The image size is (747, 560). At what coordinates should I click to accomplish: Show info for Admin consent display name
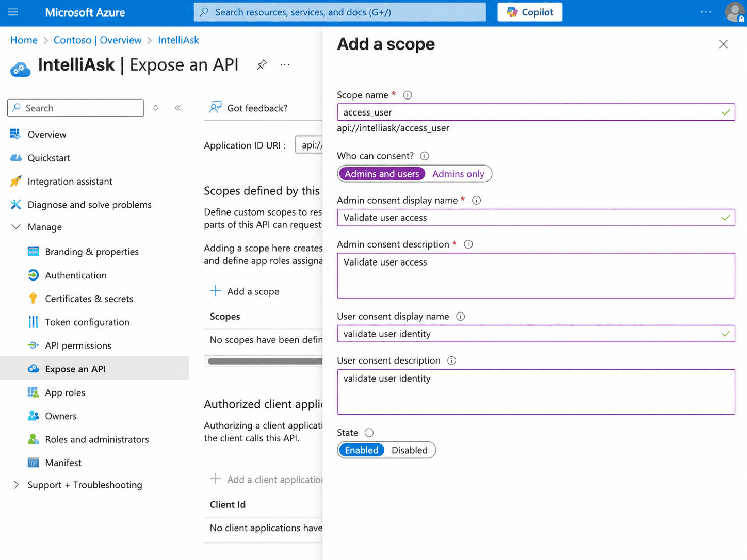(477, 200)
